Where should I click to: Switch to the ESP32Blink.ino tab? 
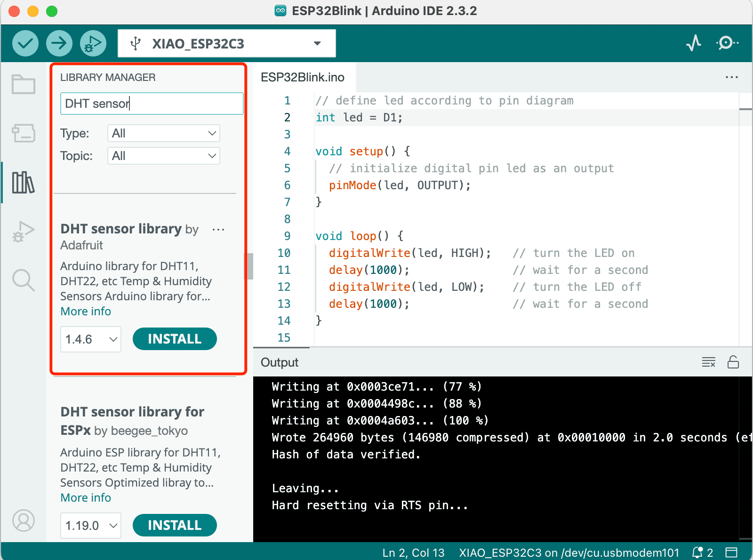(303, 77)
